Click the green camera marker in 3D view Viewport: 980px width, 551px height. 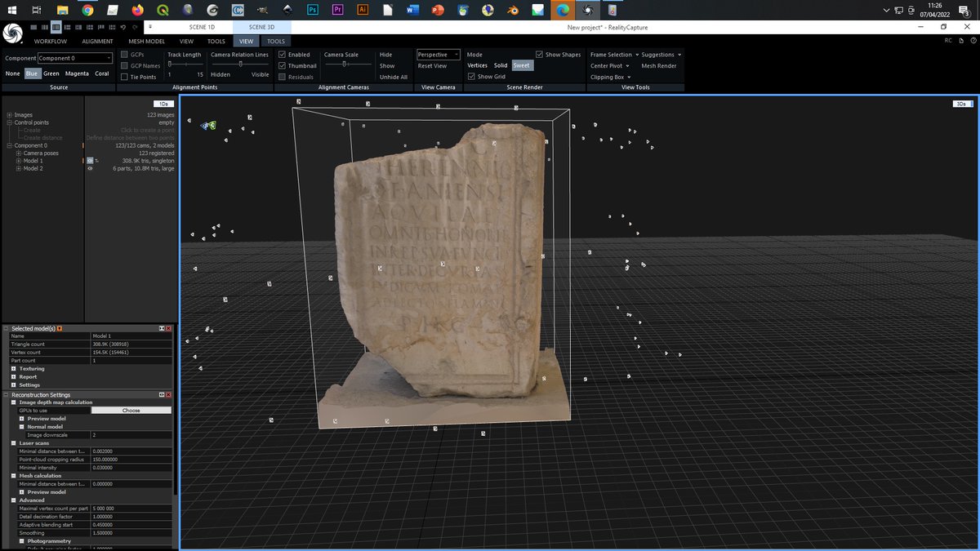212,126
